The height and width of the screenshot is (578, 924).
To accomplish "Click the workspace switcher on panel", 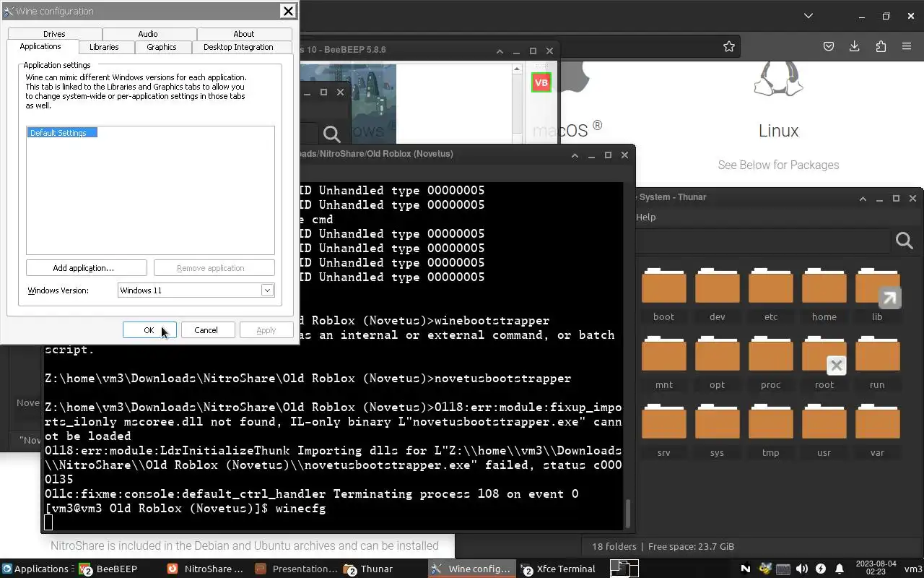I will 625,569.
